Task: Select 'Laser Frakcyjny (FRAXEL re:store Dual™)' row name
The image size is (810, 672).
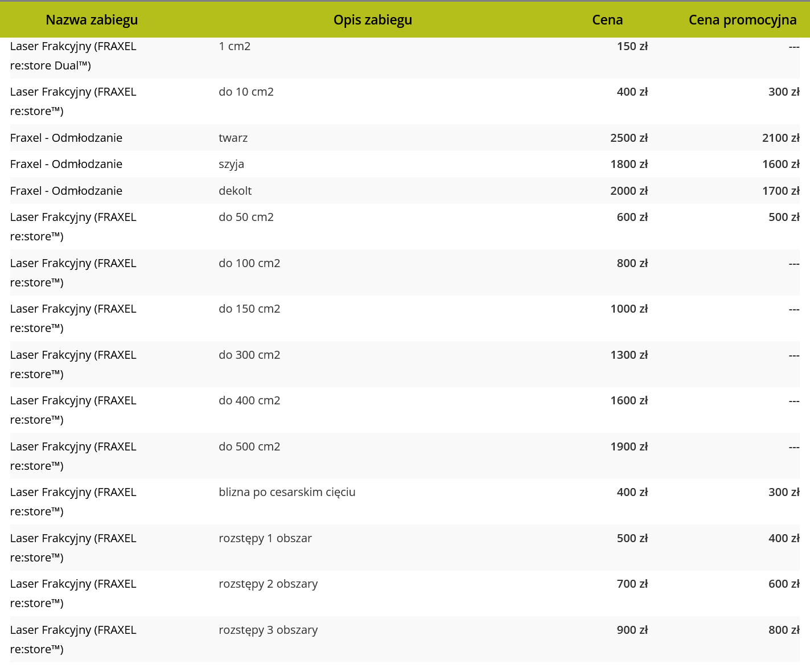Action: tap(73, 56)
